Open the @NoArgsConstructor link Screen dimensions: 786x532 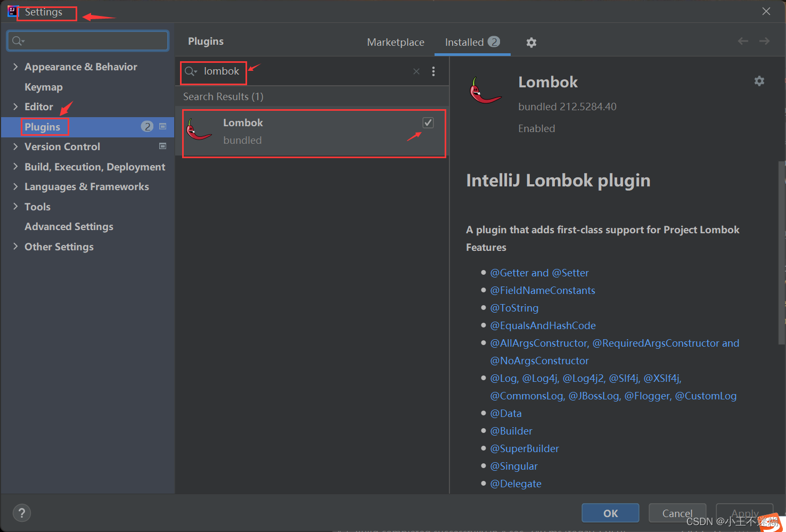(x=539, y=361)
